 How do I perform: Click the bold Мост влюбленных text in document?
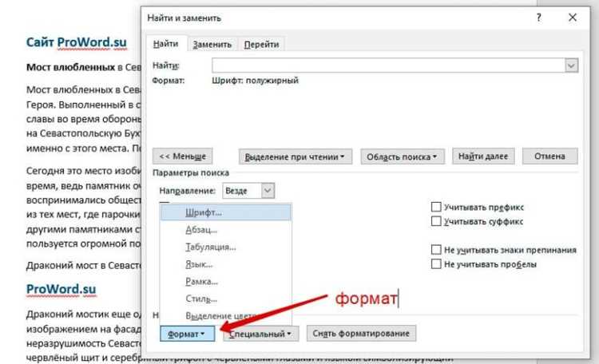click(x=70, y=67)
